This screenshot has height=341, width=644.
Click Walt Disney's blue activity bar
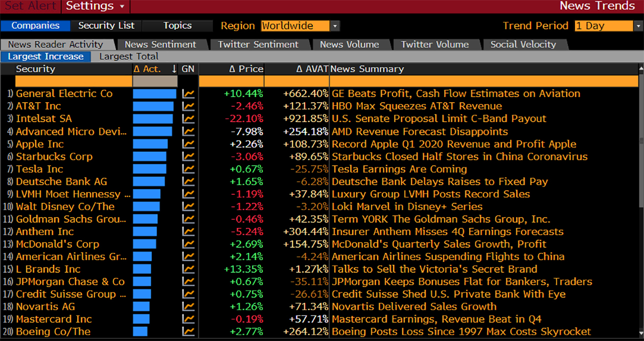tap(146, 207)
